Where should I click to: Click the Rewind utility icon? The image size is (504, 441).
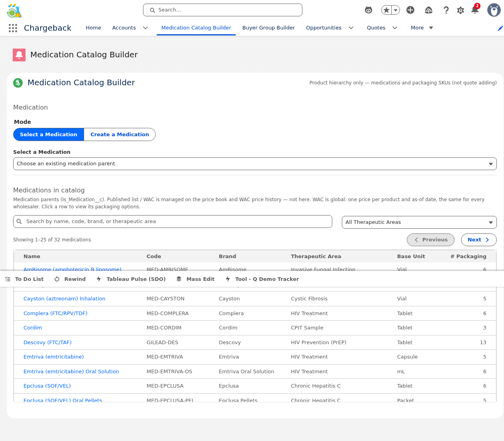pos(57,279)
